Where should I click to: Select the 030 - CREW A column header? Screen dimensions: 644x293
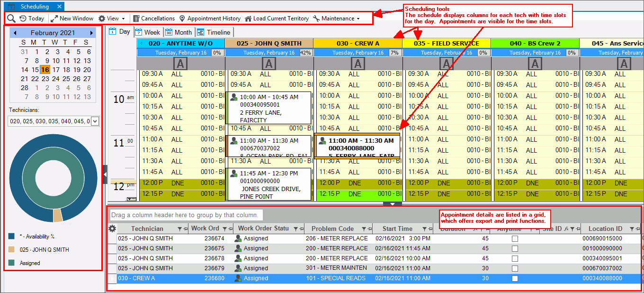pos(358,43)
